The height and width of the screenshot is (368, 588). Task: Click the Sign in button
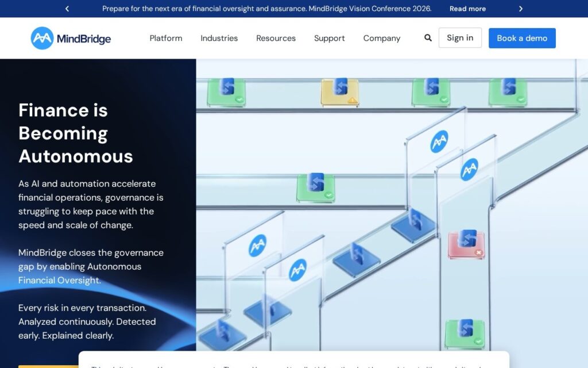[460, 38]
